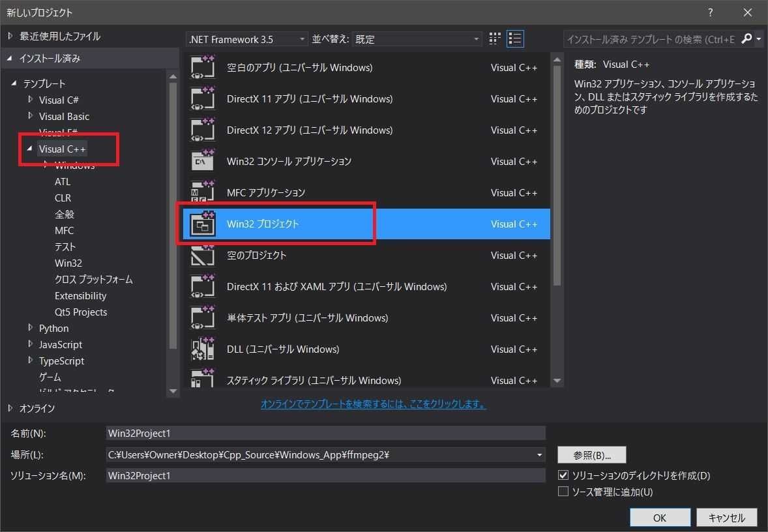Collapse the インストール済み section
This screenshot has height=532, width=768.
10,58
